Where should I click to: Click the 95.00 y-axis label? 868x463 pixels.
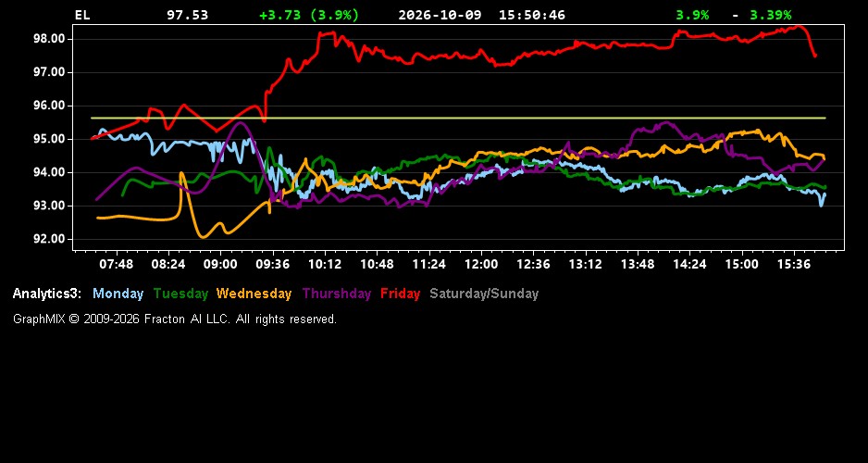click(50, 139)
